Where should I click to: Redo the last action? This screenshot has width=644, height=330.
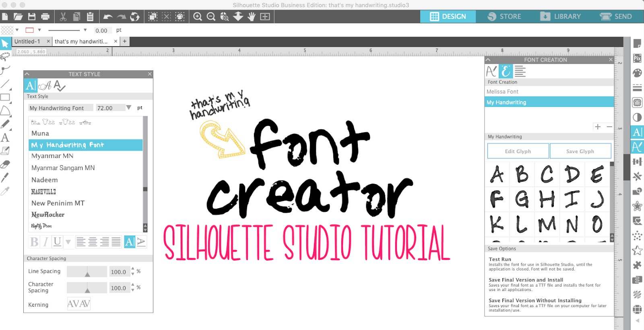tap(121, 16)
